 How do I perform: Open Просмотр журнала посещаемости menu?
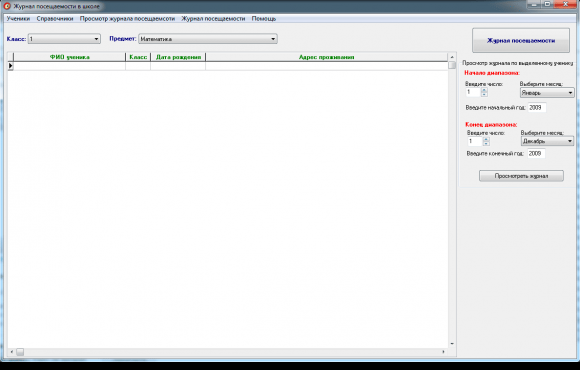(x=127, y=18)
